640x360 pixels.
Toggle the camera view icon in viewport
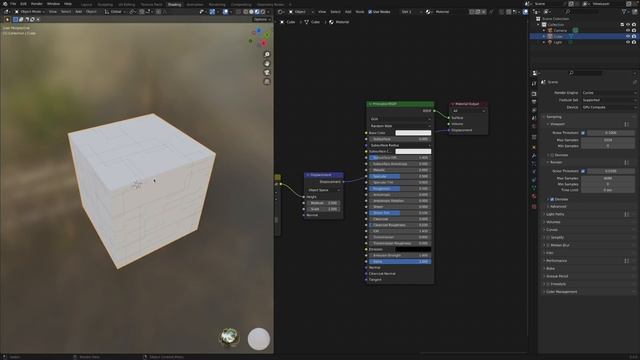click(x=267, y=73)
